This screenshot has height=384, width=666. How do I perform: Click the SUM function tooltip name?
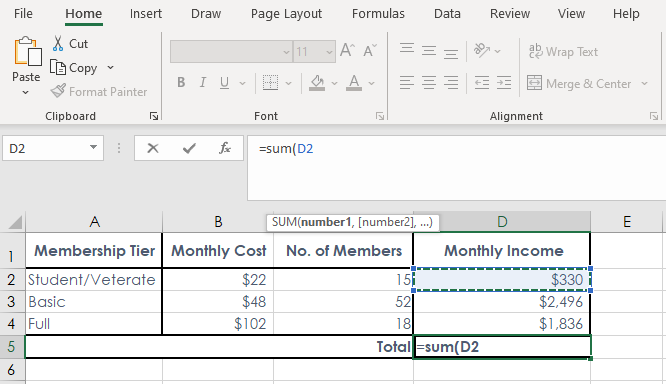coord(284,222)
